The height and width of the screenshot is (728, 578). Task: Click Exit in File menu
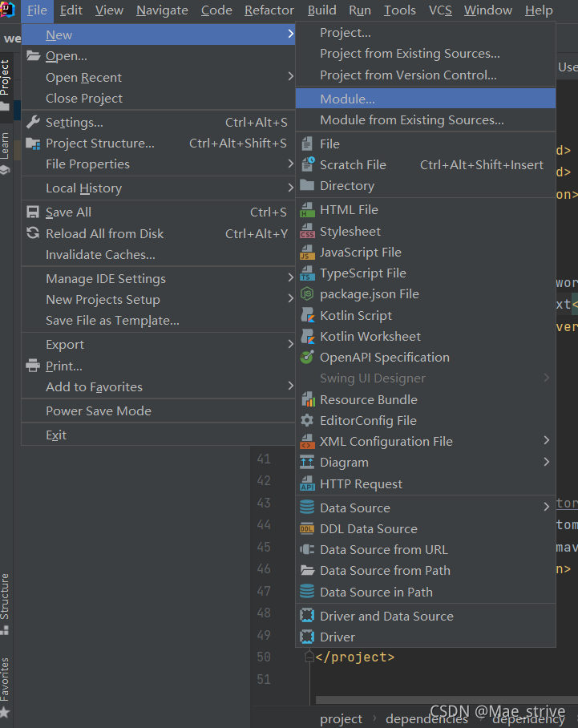tap(158, 435)
